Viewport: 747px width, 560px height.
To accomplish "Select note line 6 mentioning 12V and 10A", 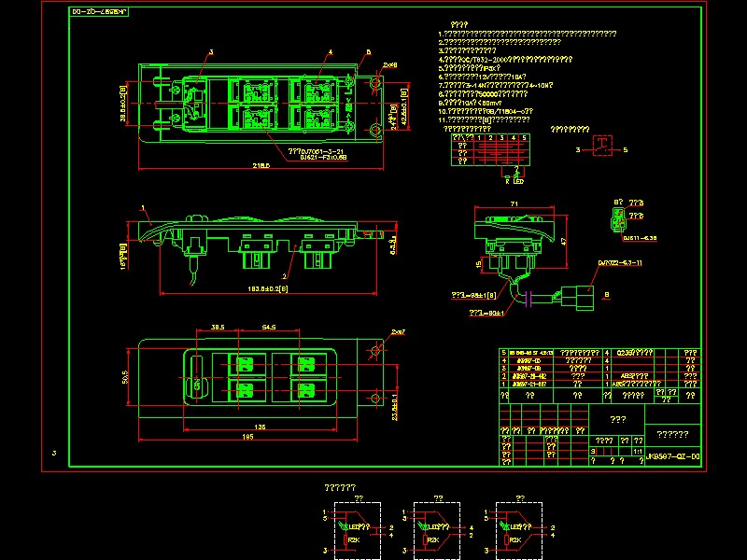I will 482,77.
